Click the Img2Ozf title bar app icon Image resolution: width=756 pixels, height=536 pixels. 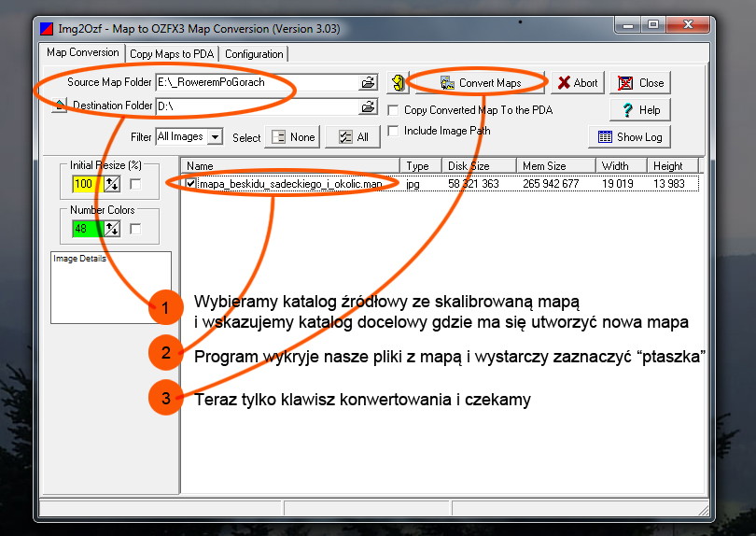click(47, 29)
